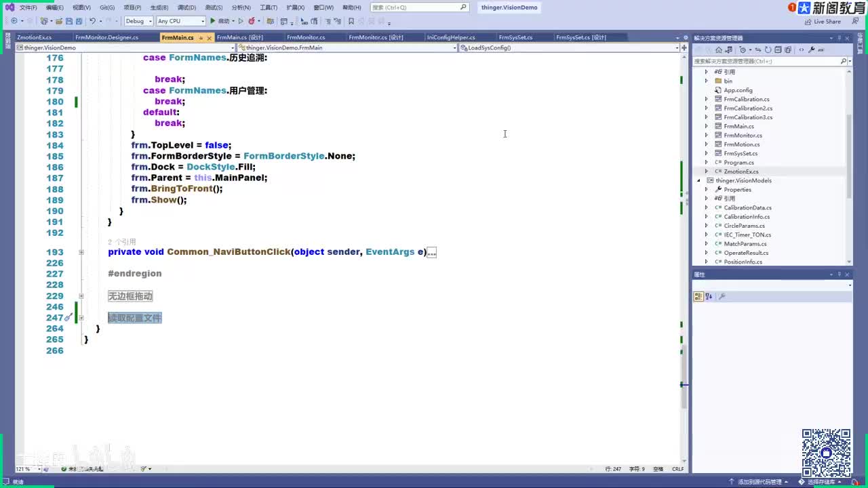
Task: Expand the 读取配置文件 region at line 247
Action: (81, 317)
